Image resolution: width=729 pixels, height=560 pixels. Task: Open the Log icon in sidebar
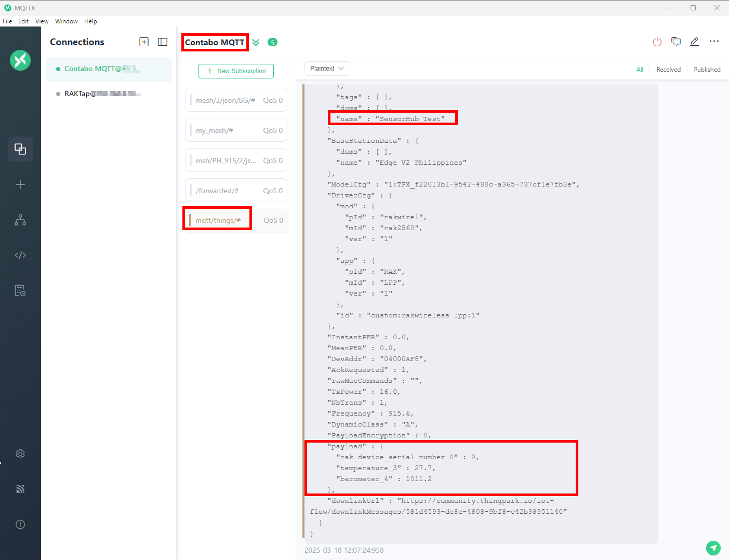tap(20, 290)
